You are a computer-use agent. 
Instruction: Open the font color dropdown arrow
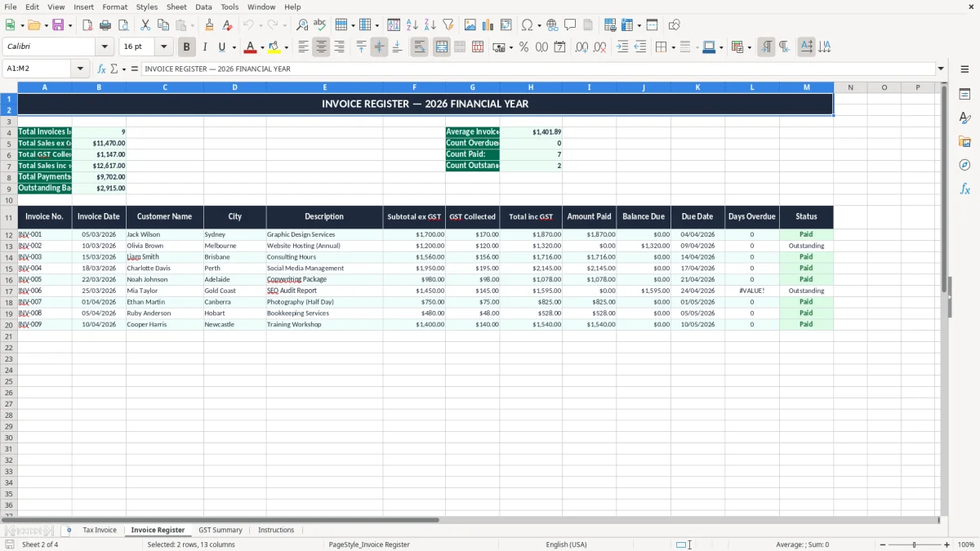(x=262, y=47)
